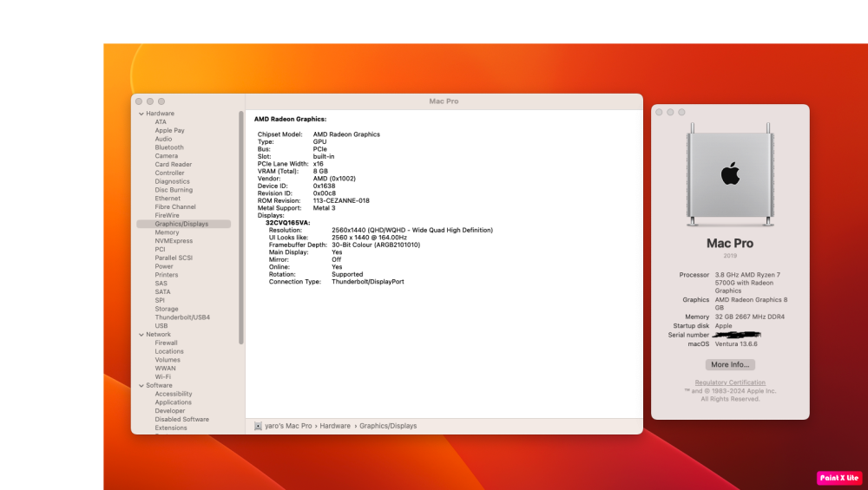Screen dimensions: 868x490
Task: Click the 32CVQ165VA display heading
Action: click(287, 223)
